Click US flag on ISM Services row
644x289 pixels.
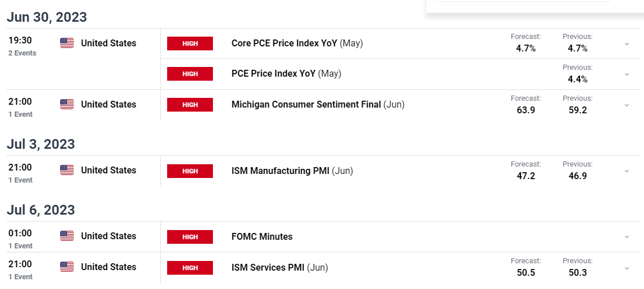(x=67, y=267)
